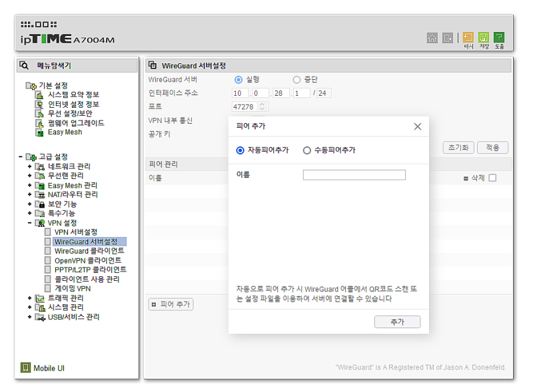
Task: Click the 트래픽 관리 chart icon
Action: [40, 298]
